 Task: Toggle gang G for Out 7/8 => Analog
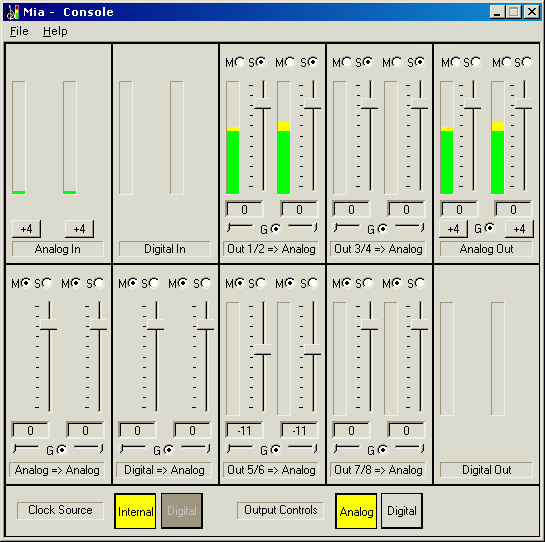pyautogui.click(x=383, y=450)
